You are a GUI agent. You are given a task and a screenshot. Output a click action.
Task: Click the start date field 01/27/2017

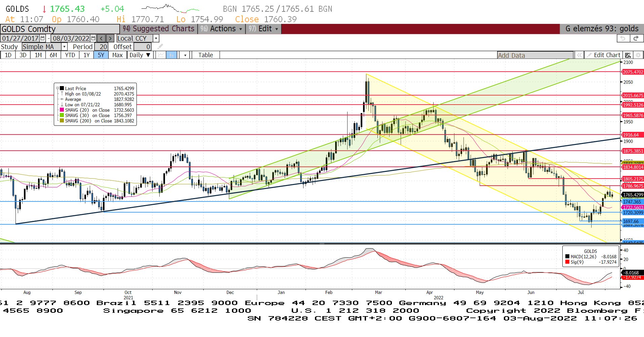20,38
